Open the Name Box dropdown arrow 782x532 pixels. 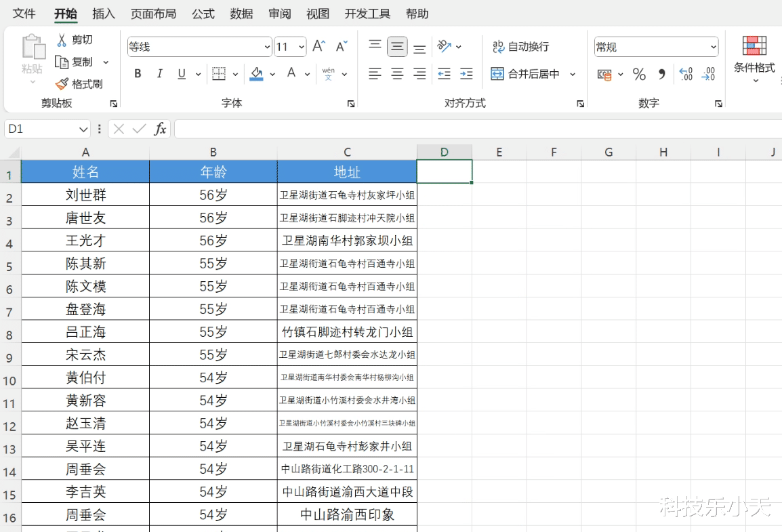coord(83,129)
